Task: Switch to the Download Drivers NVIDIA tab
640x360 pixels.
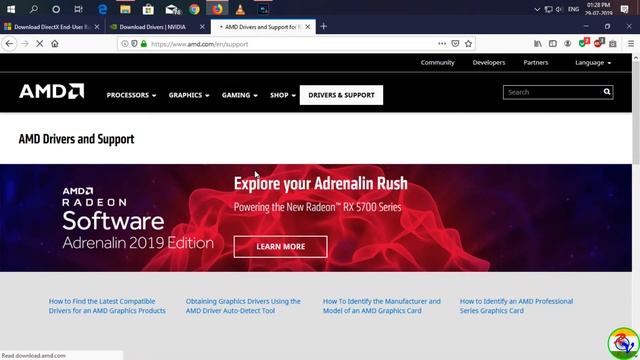Action: 152,27
